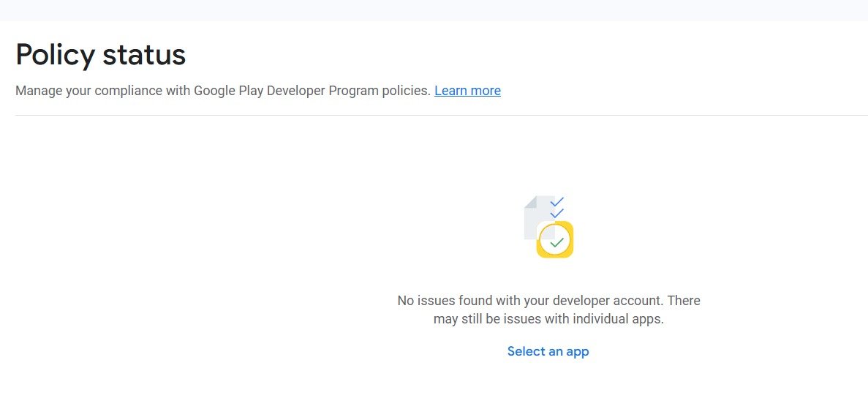Screen dimensions: 868x420
Task: Click the yellow rounded badge icon
Action: point(555,239)
